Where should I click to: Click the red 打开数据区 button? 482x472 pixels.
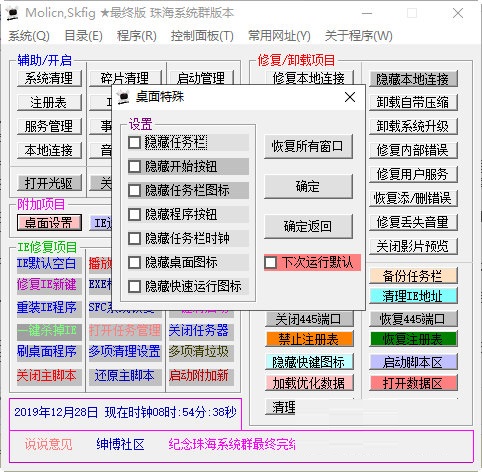[413, 383]
